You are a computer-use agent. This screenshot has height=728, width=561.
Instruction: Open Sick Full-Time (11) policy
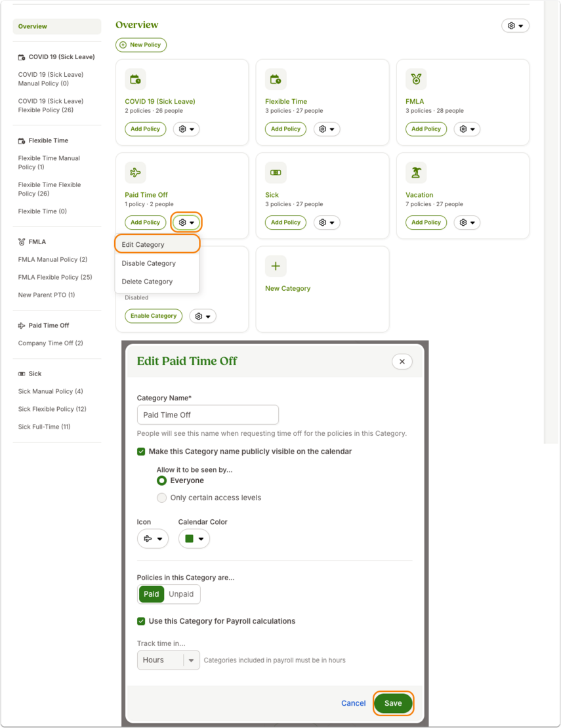pyautogui.click(x=44, y=427)
